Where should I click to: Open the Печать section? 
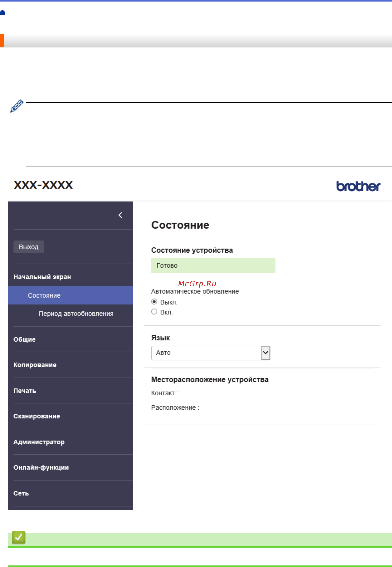(25, 390)
